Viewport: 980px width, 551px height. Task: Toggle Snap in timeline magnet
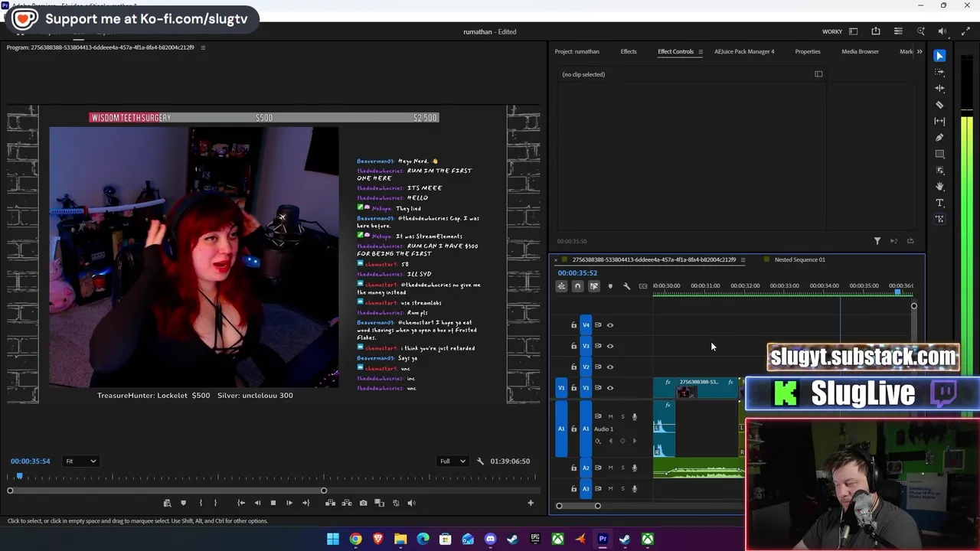point(577,286)
